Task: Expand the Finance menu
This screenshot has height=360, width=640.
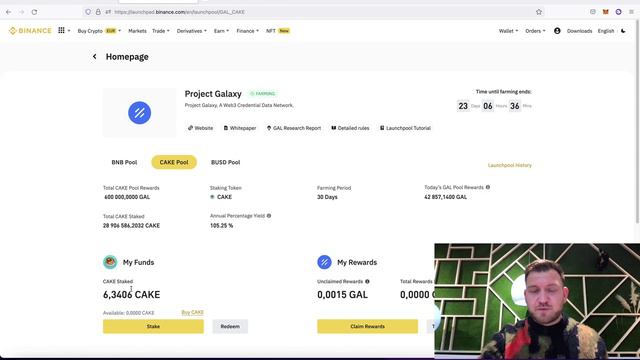Action: point(247,31)
